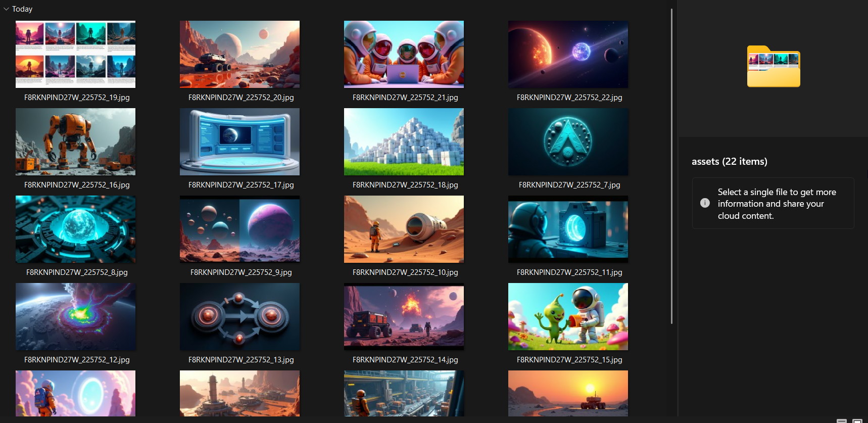Screen dimensions: 868x423
Task: Select the astronaut facing glowing ring thumbnail
Action: tap(75, 393)
